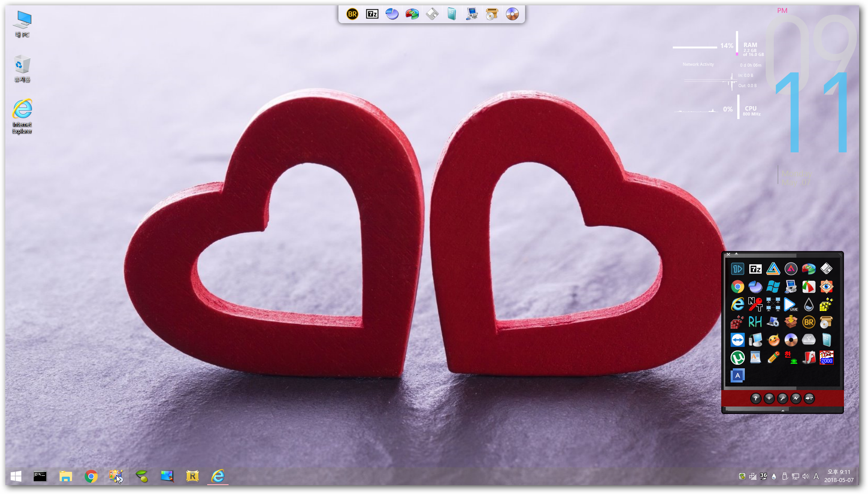Open Internet Explorer in launcher panel

click(737, 304)
